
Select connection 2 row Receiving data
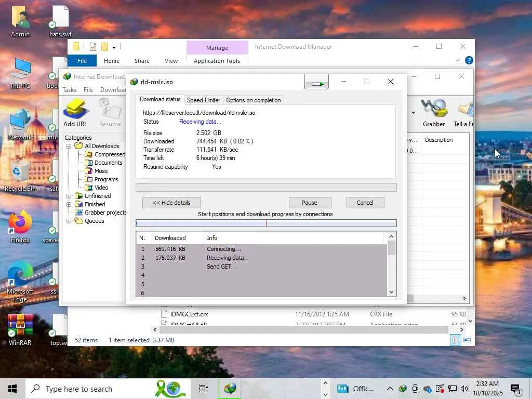coord(261,258)
